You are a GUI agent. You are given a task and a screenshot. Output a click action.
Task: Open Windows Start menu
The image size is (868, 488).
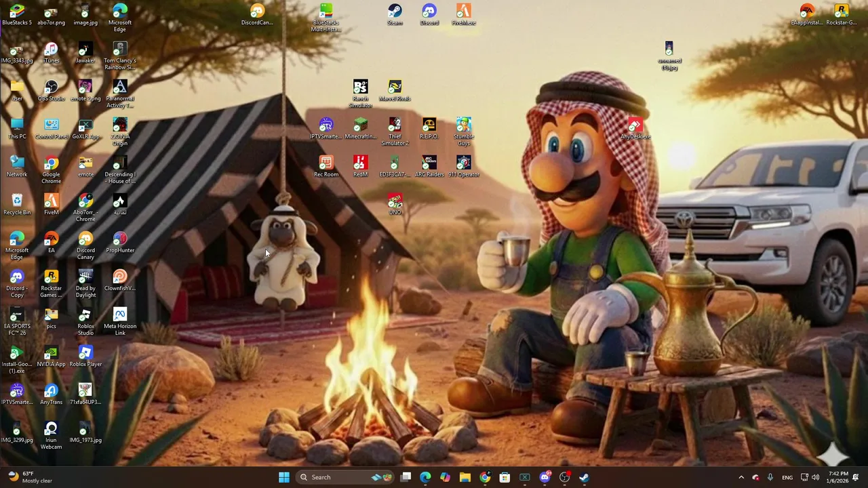284,477
